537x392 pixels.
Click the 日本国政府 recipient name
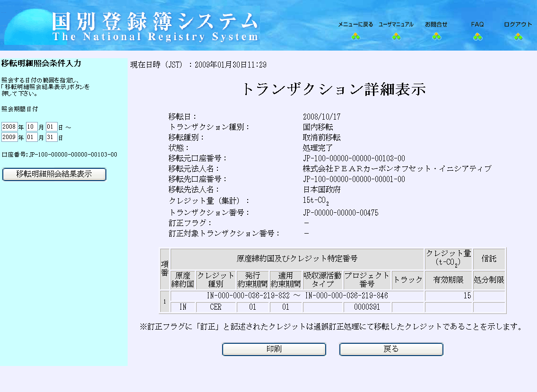pos(321,190)
